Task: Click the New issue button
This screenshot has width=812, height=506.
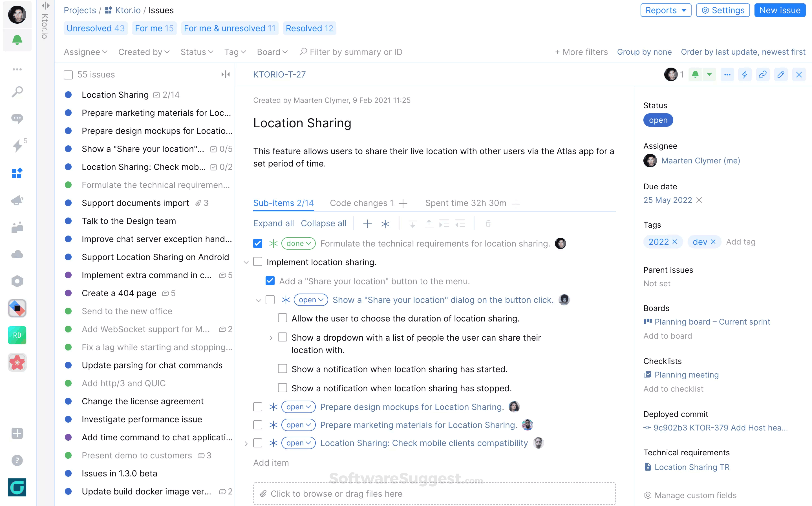Action: click(x=779, y=10)
